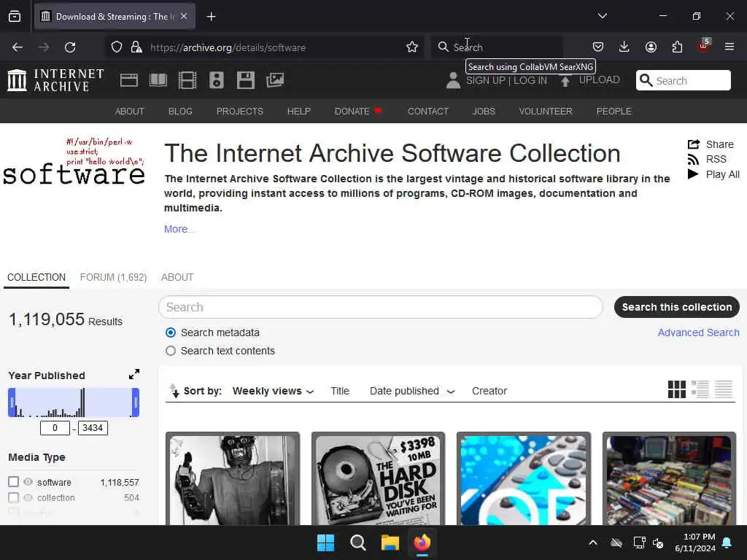Screen dimensions: 747x560
Task: Click the user avatar icon
Action: point(453,80)
